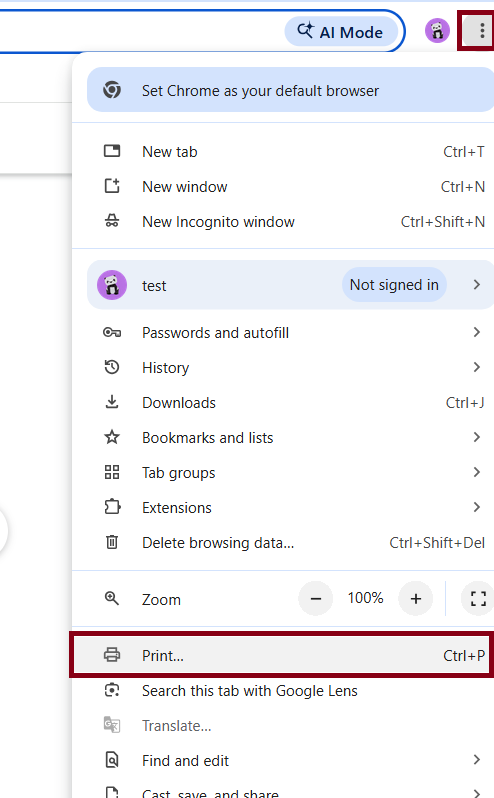The width and height of the screenshot is (494, 798).
Task: Expand the test profile submenu arrow
Action: point(477,284)
